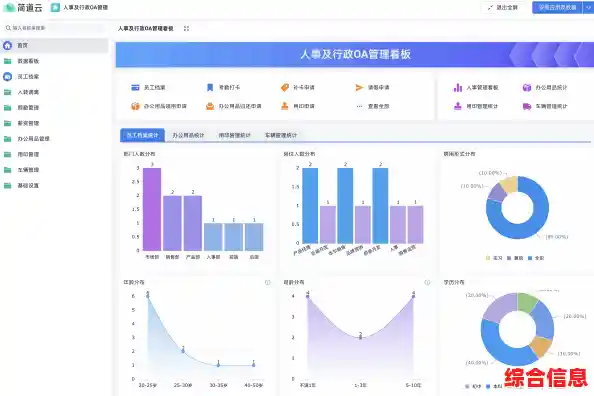Toggle the 全职 legend swatch

pyautogui.click(x=530, y=258)
